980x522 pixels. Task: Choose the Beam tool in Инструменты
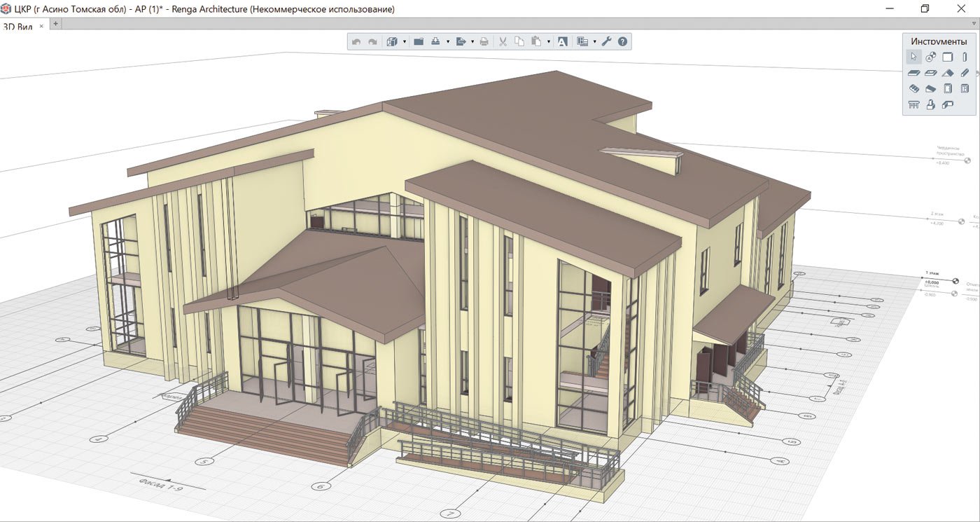965,73
